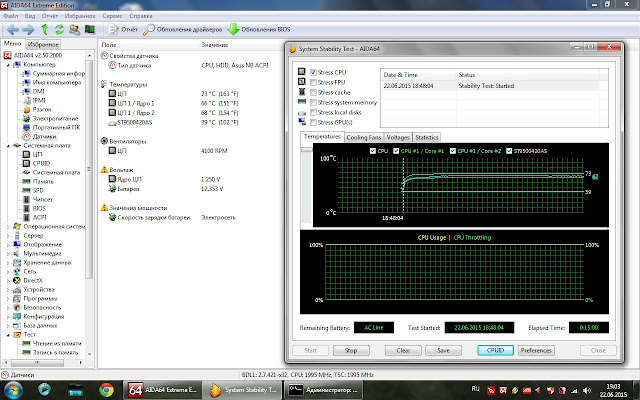Refresh using the green circular arrows icon
Screen dimensions: 640x400
pos(59,29)
